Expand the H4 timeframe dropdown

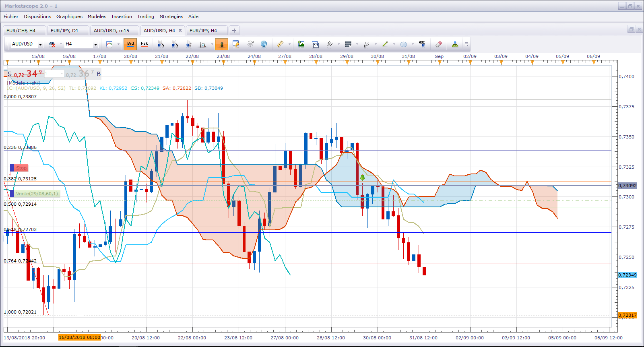point(95,44)
